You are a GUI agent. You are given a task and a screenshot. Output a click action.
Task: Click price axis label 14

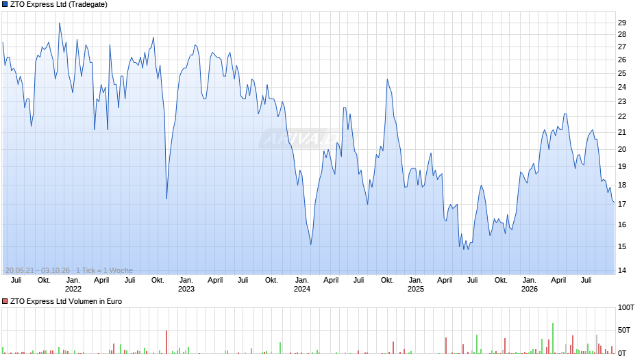622,270
